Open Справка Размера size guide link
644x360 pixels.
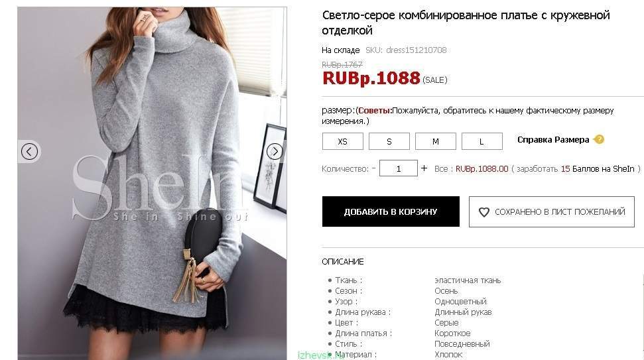coord(553,140)
